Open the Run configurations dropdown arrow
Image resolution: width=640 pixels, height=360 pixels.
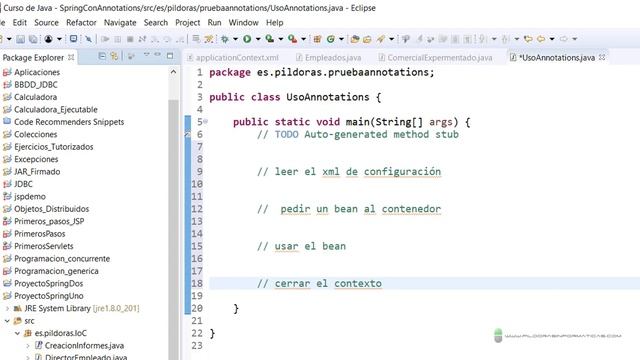(x=258, y=39)
